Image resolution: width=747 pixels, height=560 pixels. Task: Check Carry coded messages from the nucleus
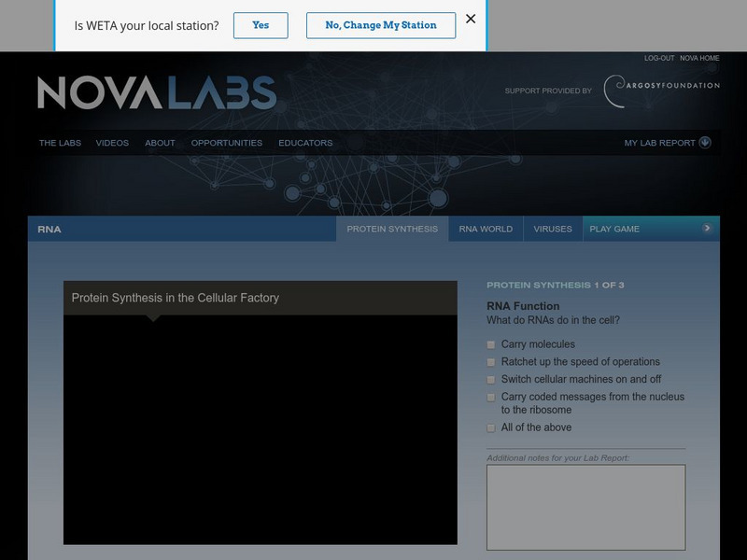click(x=491, y=398)
